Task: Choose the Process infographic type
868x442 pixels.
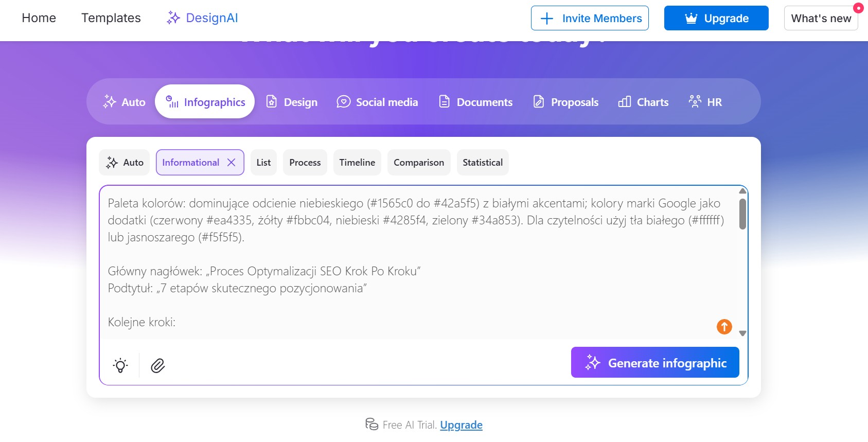Action: click(x=305, y=163)
